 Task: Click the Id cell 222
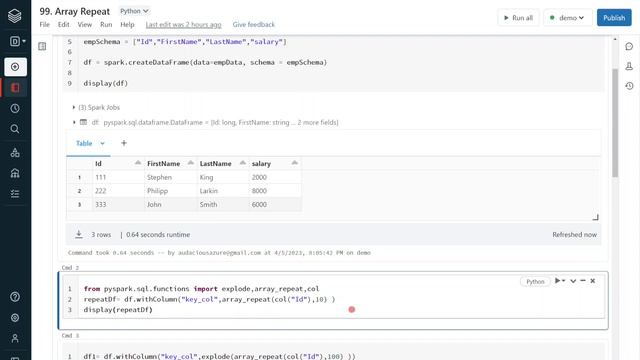pyautogui.click(x=118, y=191)
